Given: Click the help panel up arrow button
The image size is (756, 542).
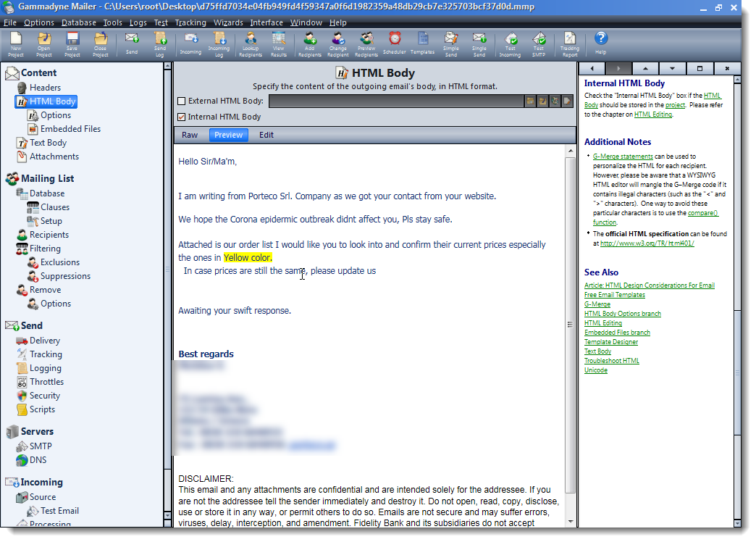Looking at the screenshot, I should click(646, 69).
